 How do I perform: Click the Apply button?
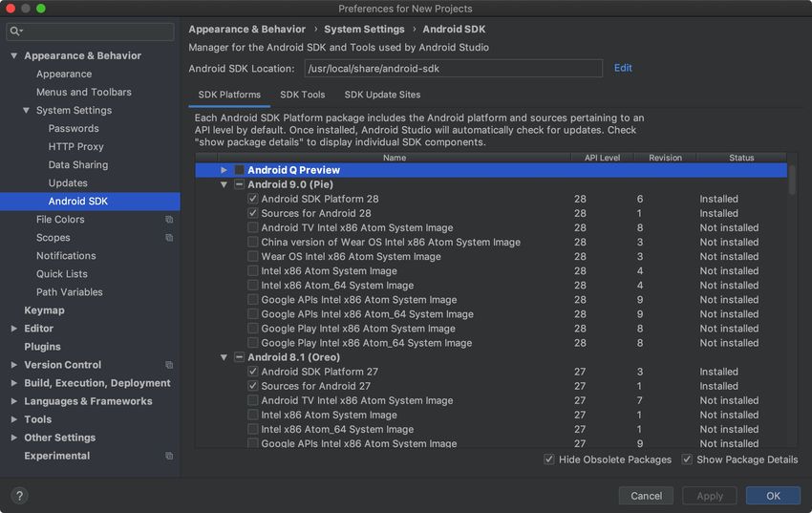point(710,496)
